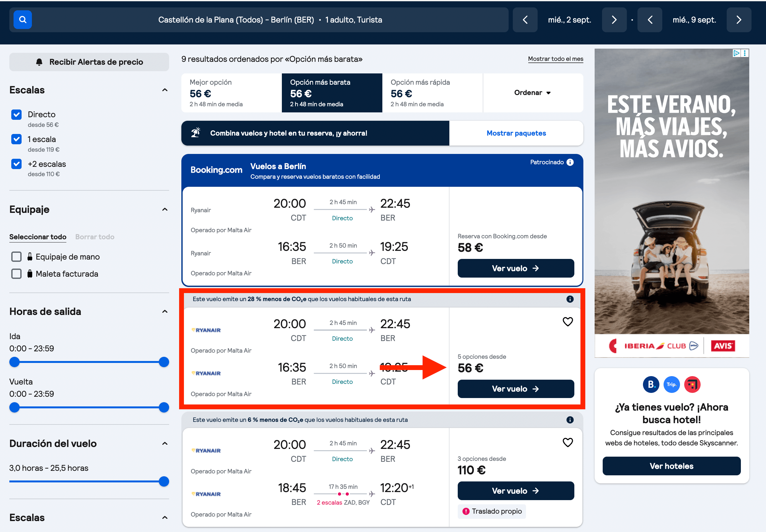Click the Vuelta left slider handle
The height and width of the screenshot is (532, 766).
click(14, 407)
